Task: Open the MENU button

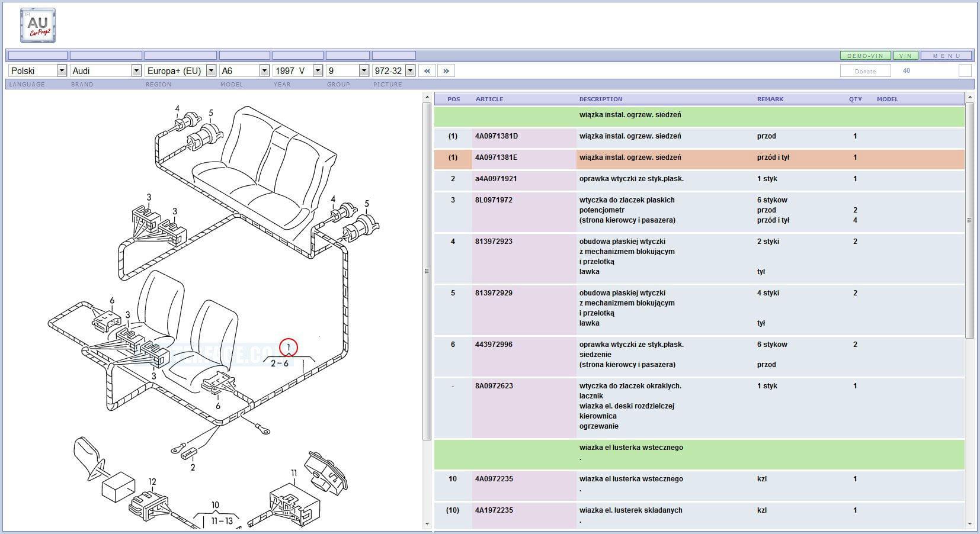Action: click(946, 56)
